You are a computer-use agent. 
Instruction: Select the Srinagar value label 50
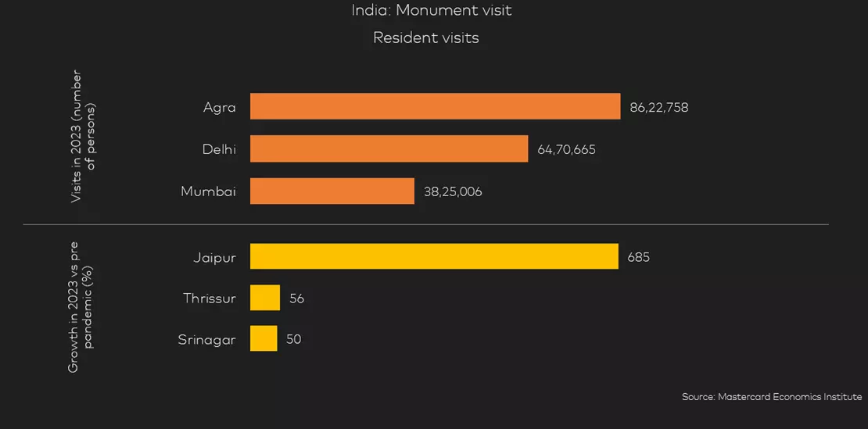click(294, 339)
